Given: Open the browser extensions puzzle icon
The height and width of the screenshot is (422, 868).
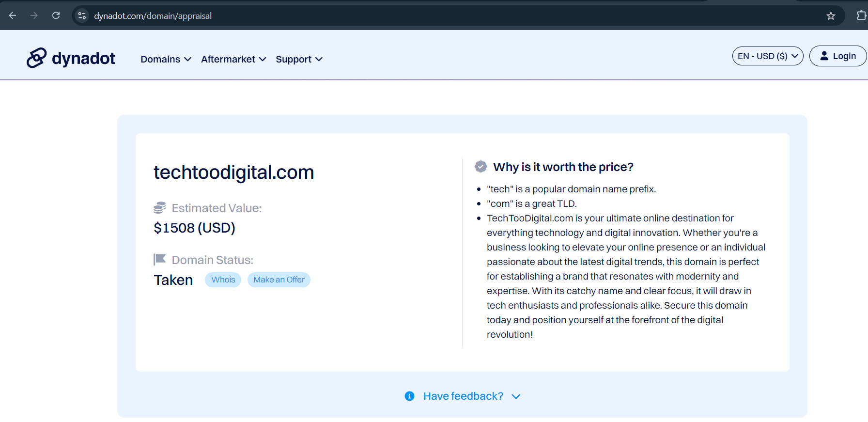Looking at the screenshot, I should tap(861, 16).
